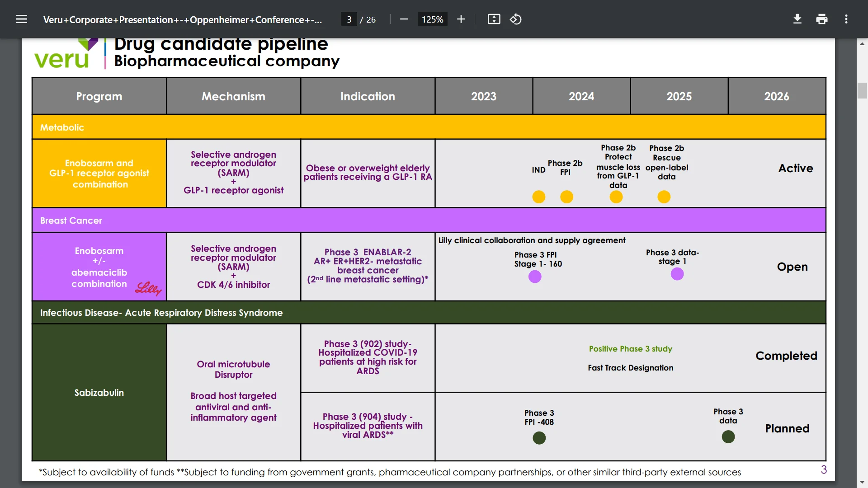This screenshot has height=488, width=868.
Task: Click the page number input field
Action: (x=349, y=19)
